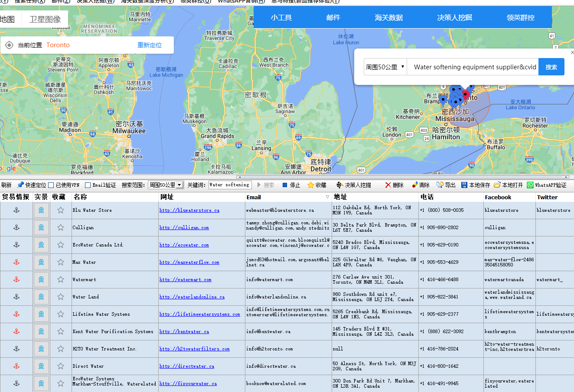Click the 清除 clear toolbar button
This screenshot has width=574, height=392.
[x=420, y=185]
